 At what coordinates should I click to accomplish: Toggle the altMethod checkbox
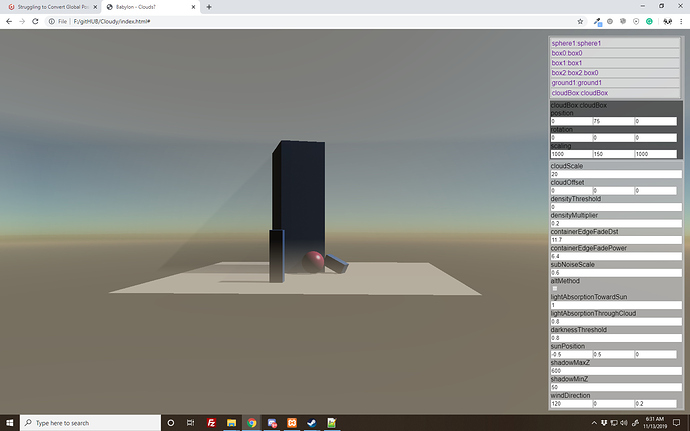tap(554, 288)
